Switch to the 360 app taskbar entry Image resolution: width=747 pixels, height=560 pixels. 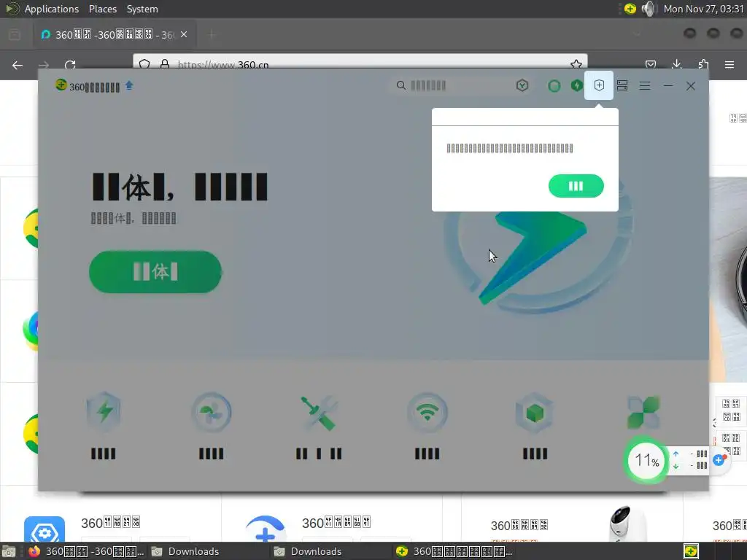point(454,551)
